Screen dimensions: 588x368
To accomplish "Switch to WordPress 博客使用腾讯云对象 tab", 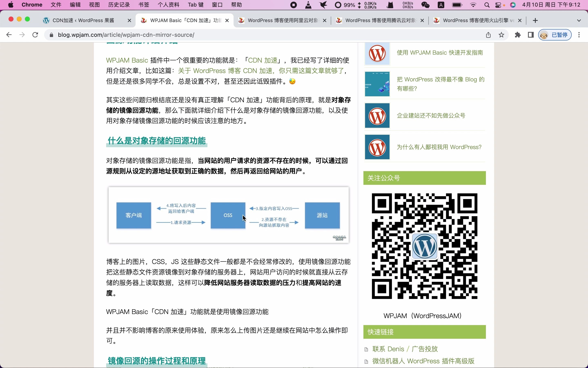I will pos(380,20).
